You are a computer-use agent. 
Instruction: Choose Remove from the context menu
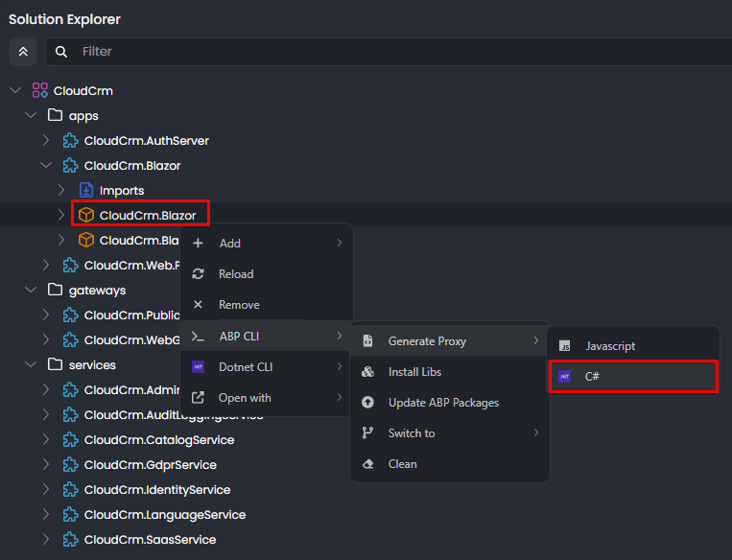click(x=239, y=305)
